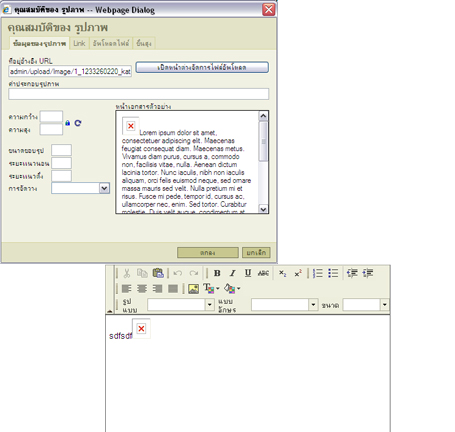Toggle Italic formatting in the editor
This screenshot has width=455, height=432.
click(x=232, y=273)
